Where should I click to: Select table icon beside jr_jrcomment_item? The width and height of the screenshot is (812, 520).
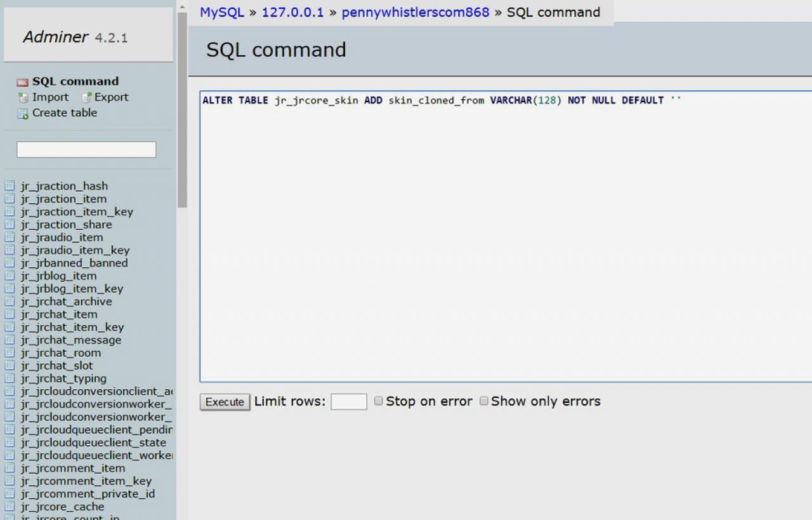[10, 468]
